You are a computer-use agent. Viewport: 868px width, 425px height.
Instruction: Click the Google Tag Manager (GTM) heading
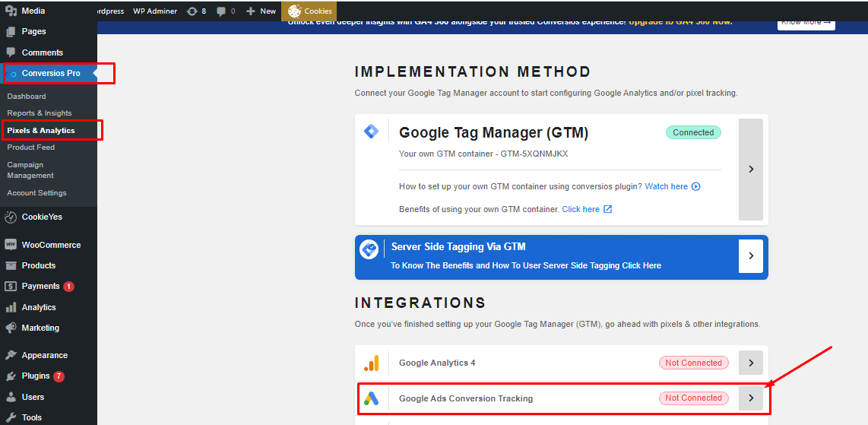(x=493, y=133)
